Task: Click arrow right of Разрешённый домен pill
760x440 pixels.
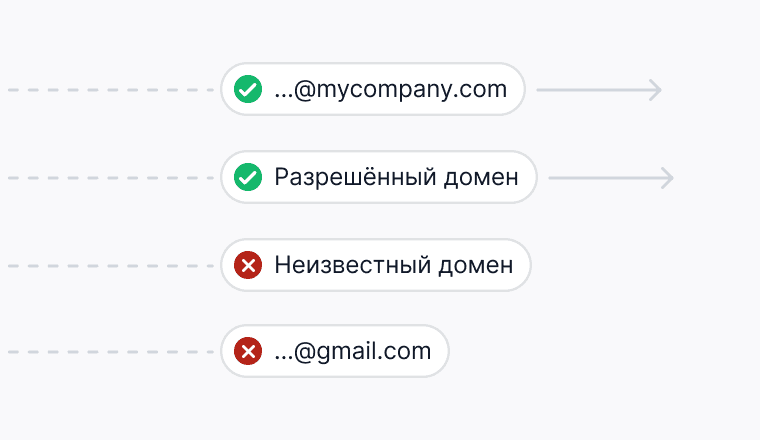Action: pos(610,178)
